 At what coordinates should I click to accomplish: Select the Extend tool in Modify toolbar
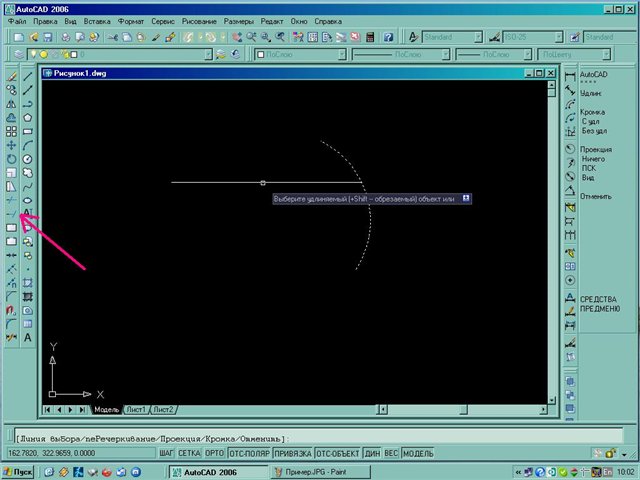(x=11, y=213)
